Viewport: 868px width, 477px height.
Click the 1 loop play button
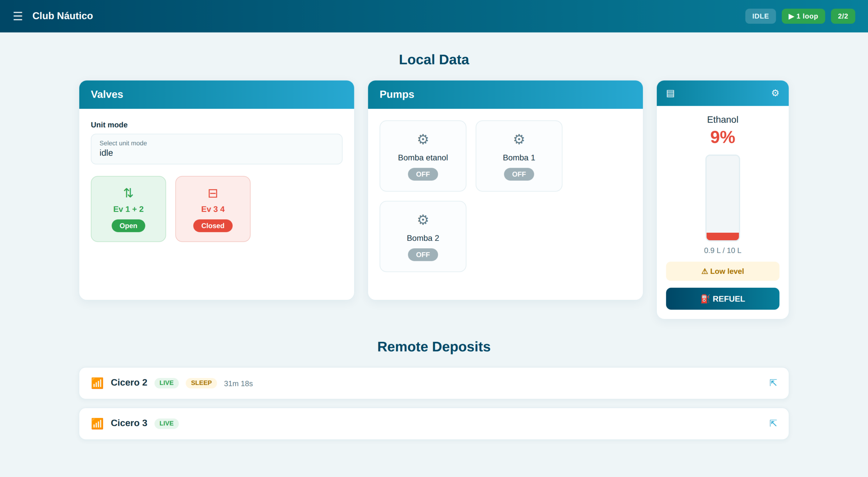[803, 16]
